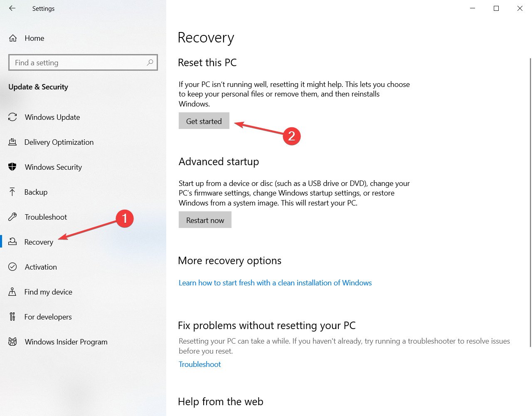Click Get started under Reset this PC
This screenshot has width=532, height=416.
[x=204, y=121]
